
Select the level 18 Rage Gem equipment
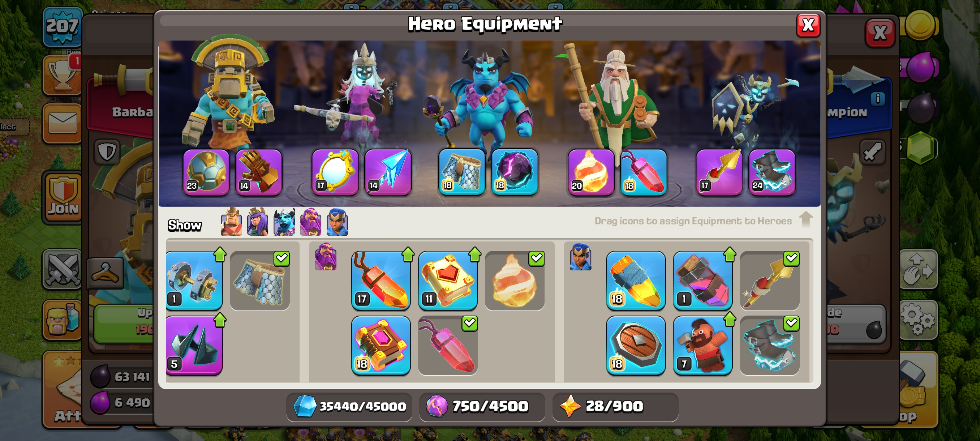644,172
